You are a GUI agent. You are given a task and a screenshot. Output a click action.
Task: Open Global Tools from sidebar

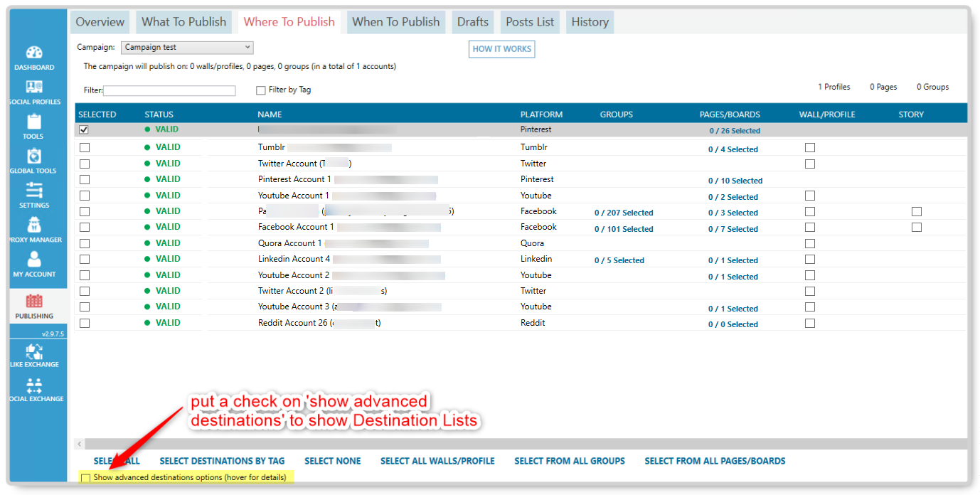[x=34, y=160]
